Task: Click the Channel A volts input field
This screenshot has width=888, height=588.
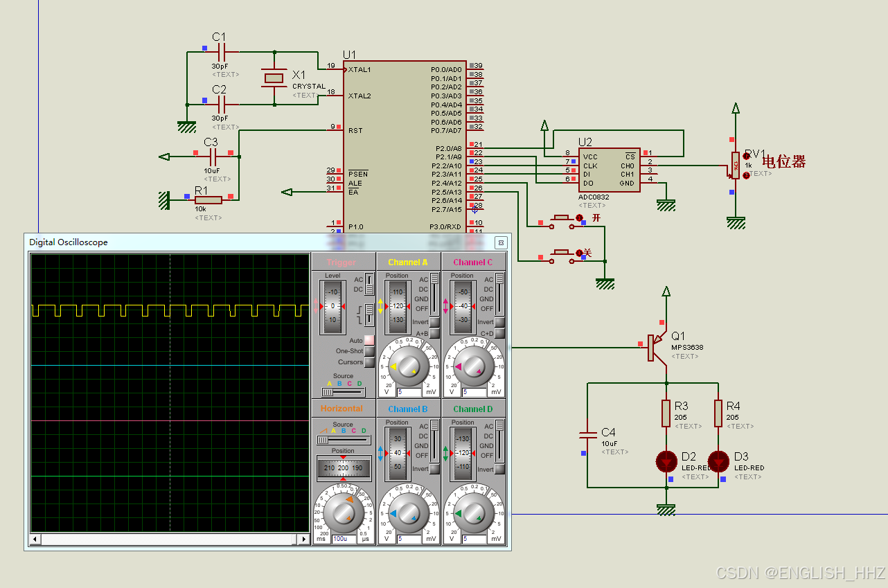Action: 409,392
